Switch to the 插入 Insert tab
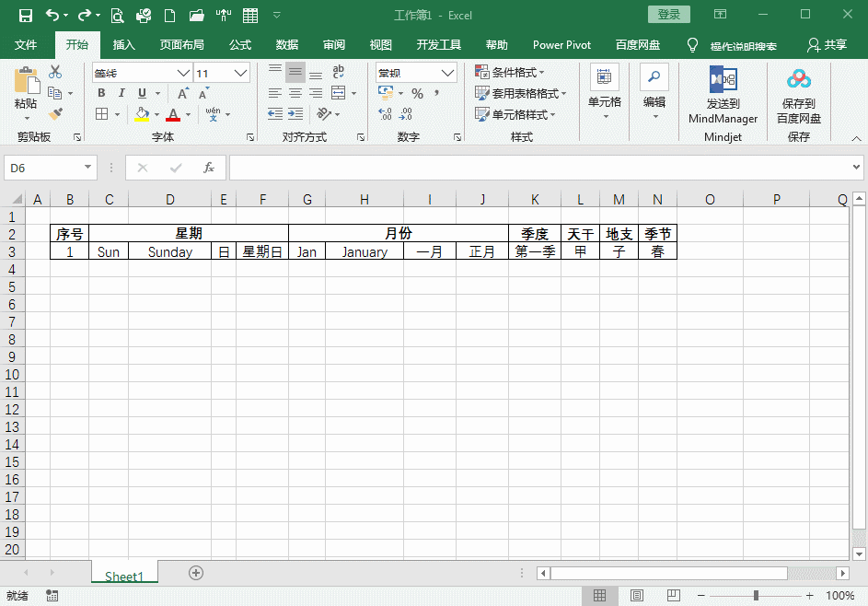Screen dimensions: 868x606 click(x=124, y=45)
